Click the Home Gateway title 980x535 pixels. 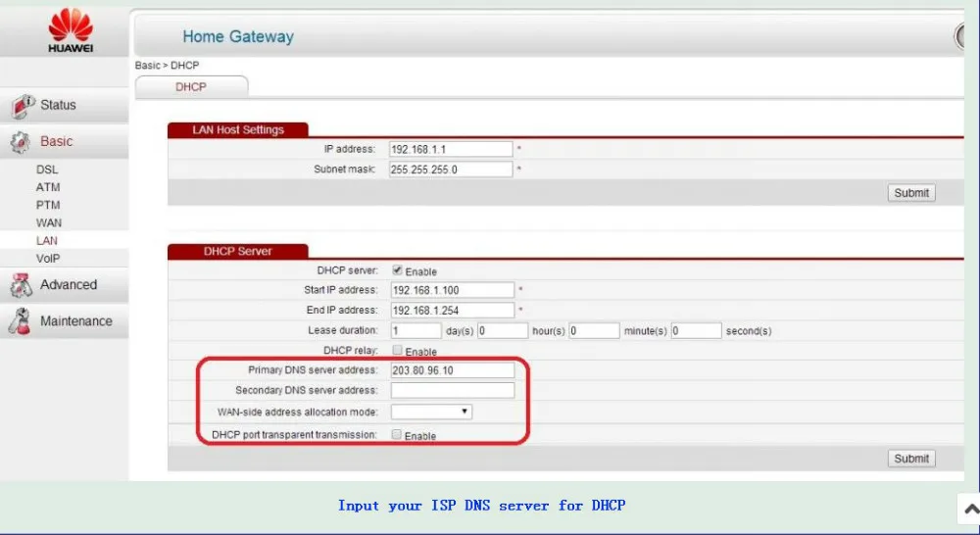click(x=238, y=36)
